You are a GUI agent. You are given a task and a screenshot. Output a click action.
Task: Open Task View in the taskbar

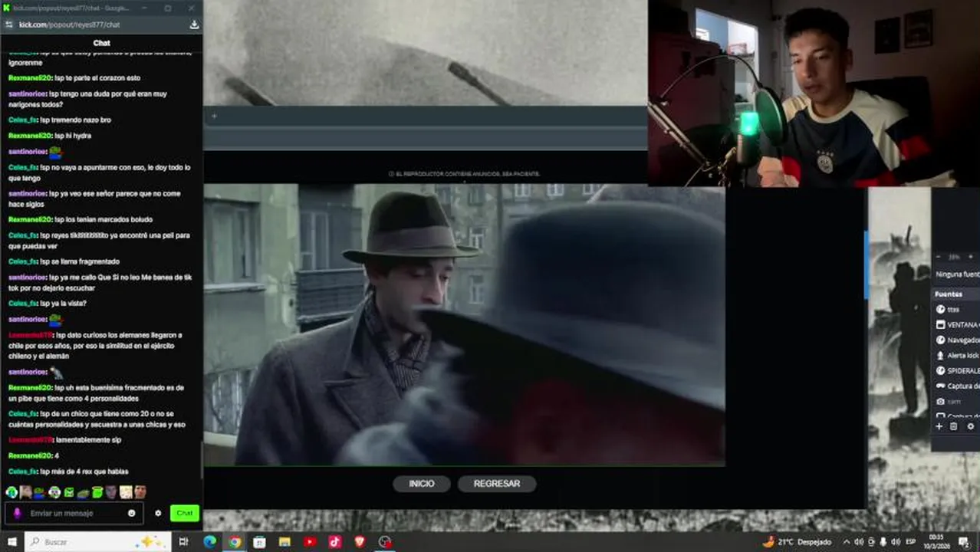183,541
